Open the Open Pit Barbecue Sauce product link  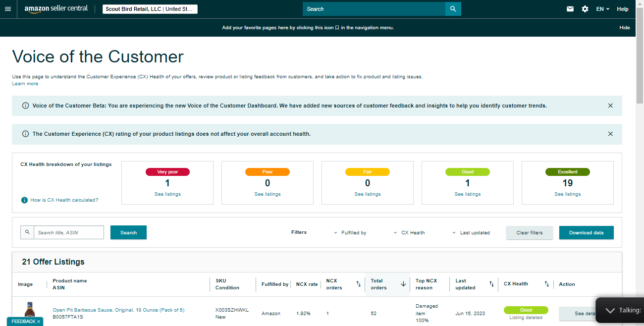click(x=118, y=310)
